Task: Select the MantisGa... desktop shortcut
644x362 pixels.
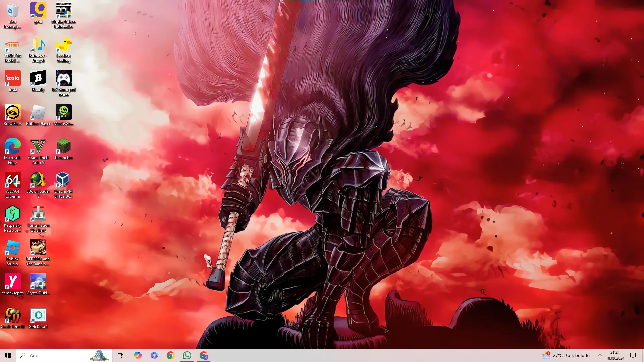Action: tap(64, 115)
